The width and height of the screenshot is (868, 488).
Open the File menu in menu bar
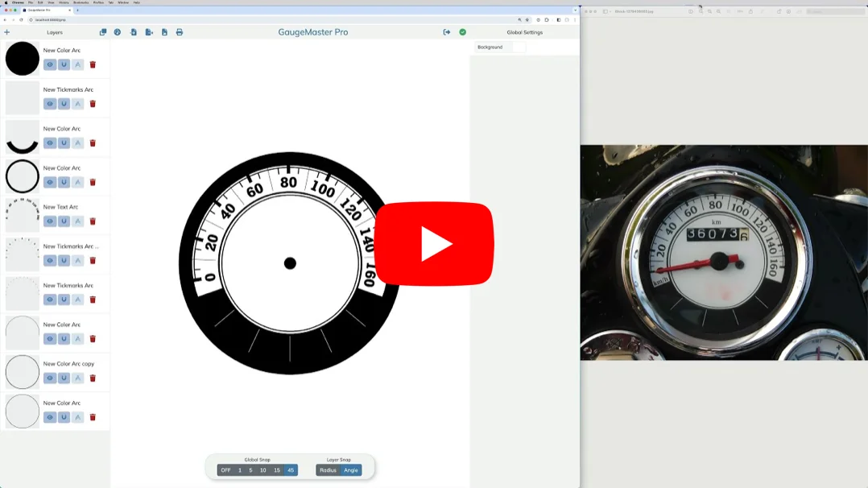(31, 2)
